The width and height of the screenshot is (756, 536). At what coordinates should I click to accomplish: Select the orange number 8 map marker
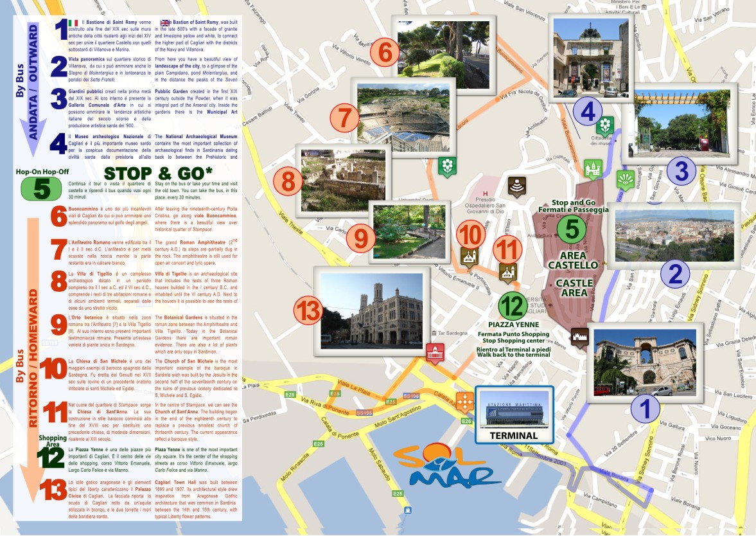pos(288,181)
